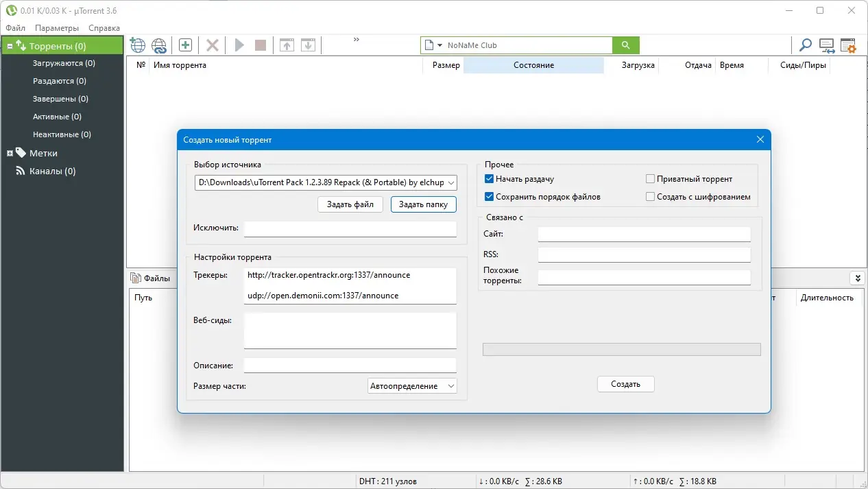This screenshot has width=868, height=489.
Task: Move torrent up in queue
Action: 287,45
